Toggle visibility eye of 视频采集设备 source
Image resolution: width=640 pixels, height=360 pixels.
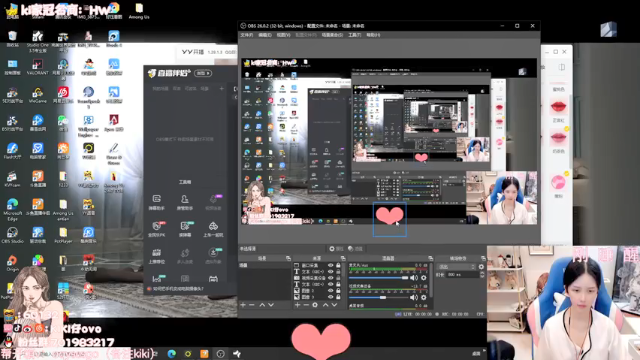coord(331,278)
